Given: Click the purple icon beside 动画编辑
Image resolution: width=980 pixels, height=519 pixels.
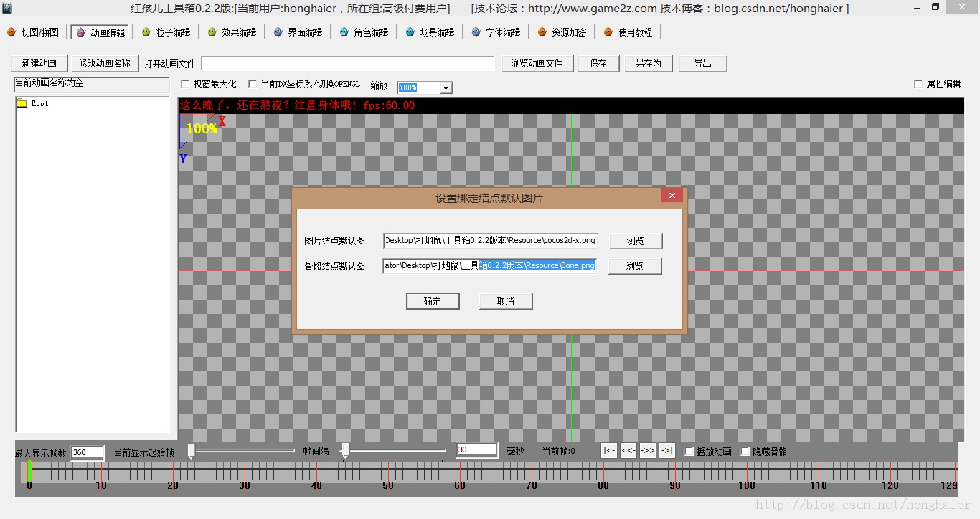Looking at the screenshot, I should click(80, 32).
